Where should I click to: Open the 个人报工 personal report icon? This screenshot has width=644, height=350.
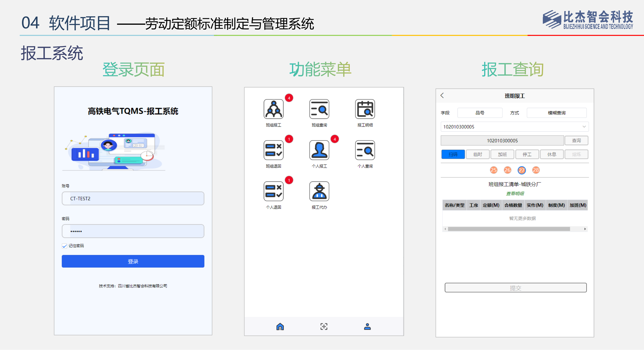(319, 150)
